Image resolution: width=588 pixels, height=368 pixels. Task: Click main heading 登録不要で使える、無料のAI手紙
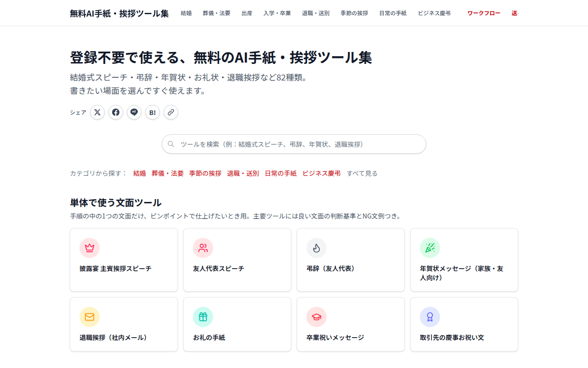[221, 57]
